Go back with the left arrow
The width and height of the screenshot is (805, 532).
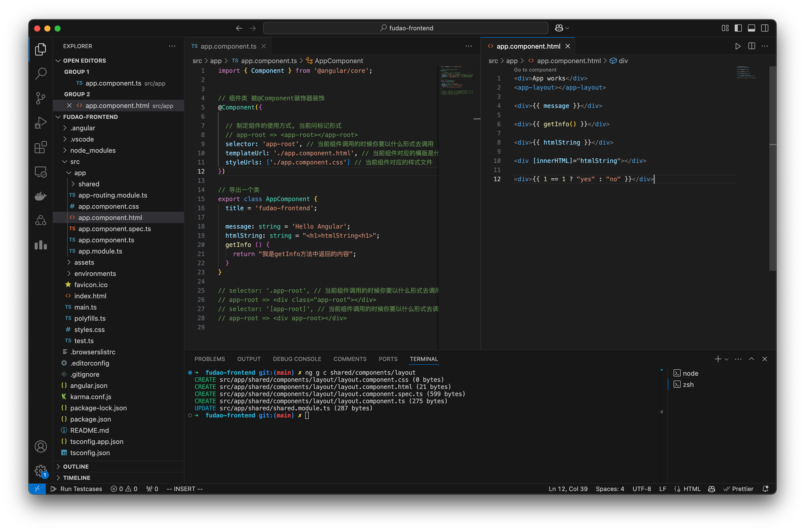(239, 28)
